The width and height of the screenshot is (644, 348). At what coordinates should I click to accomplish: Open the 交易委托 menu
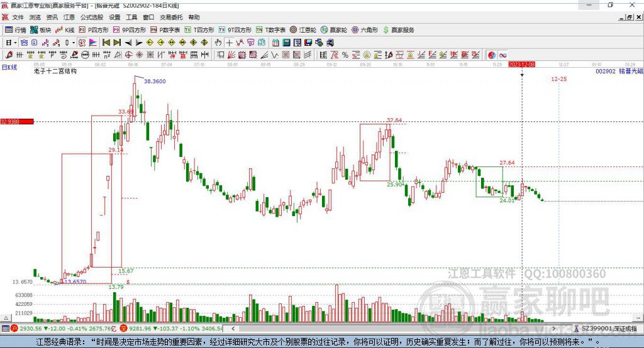171,17
